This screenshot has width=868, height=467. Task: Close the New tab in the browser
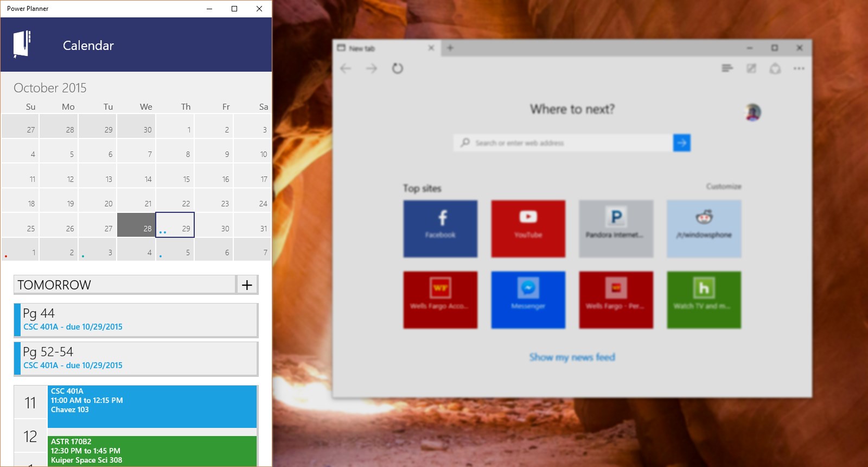(431, 48)
